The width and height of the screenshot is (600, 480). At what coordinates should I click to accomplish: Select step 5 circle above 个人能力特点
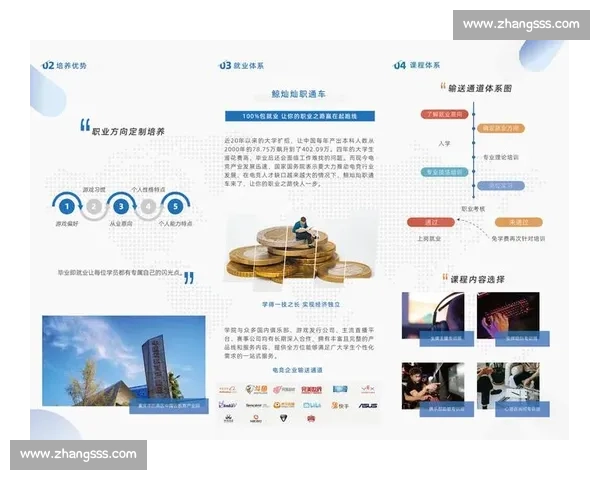click(175, 207)
